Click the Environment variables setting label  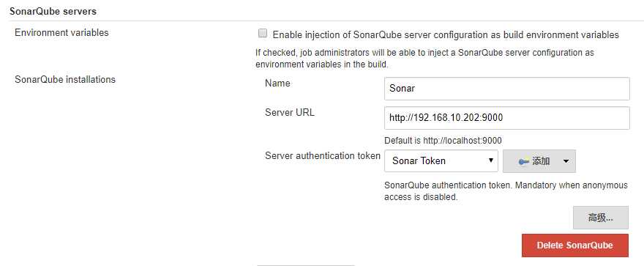(61, 33)
